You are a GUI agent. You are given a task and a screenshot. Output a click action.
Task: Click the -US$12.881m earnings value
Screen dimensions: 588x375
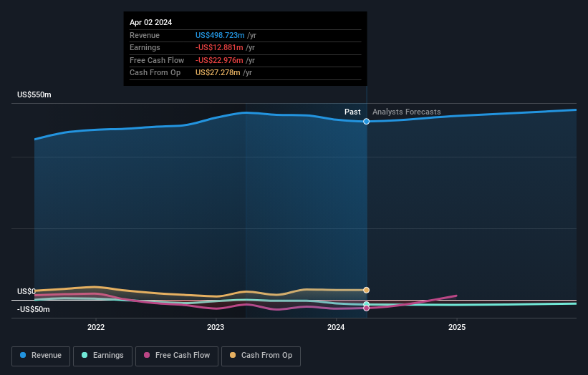219,47
